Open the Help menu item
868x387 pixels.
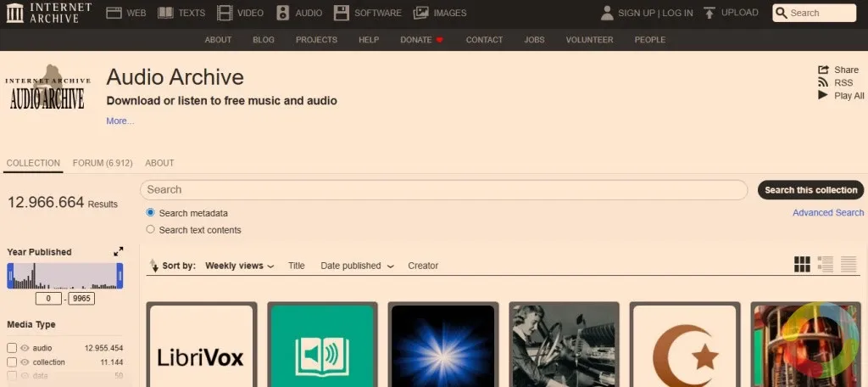[369, 40]
